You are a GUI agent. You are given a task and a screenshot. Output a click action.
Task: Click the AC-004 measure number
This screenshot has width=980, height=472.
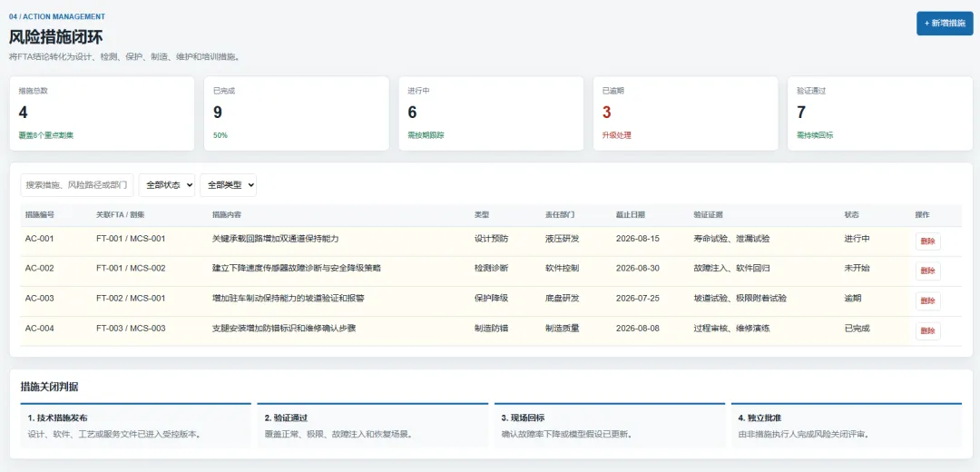click(39, 329)
